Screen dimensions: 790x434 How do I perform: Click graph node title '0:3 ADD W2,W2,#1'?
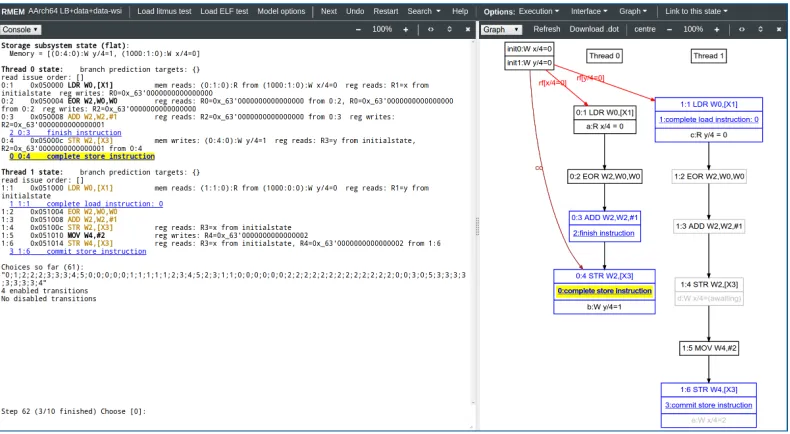604,217
